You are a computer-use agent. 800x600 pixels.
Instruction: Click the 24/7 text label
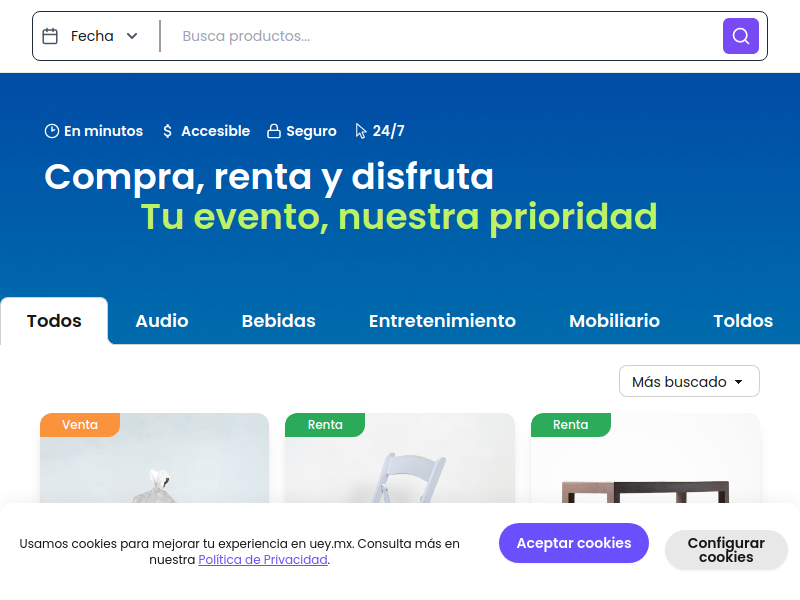tap(388, 131)
